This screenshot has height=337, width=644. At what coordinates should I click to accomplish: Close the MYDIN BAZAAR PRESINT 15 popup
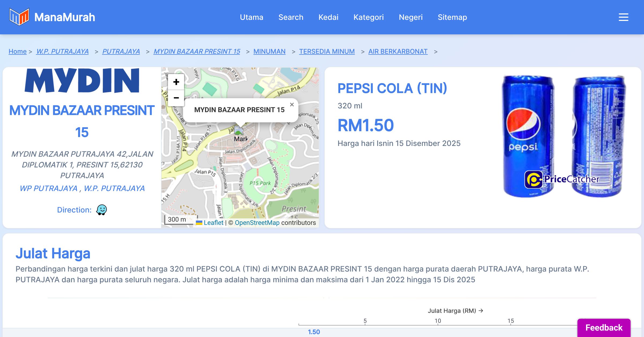point(292,105)
